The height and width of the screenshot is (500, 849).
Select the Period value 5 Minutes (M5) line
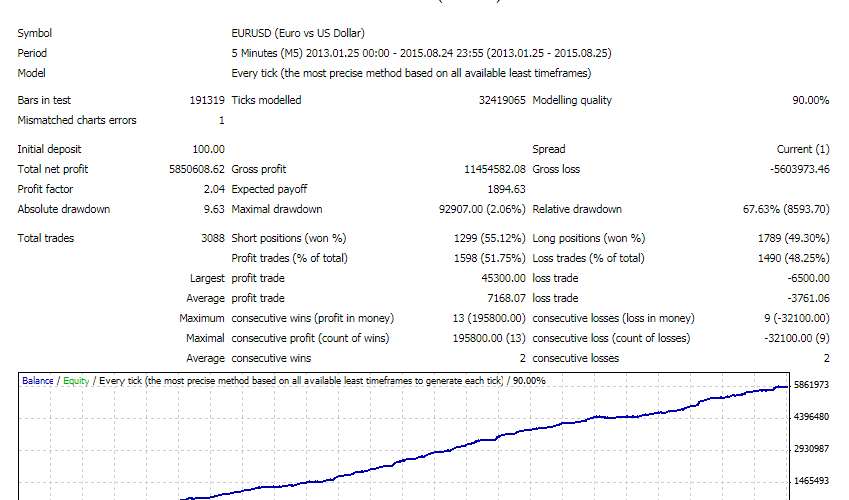point(421,53)
